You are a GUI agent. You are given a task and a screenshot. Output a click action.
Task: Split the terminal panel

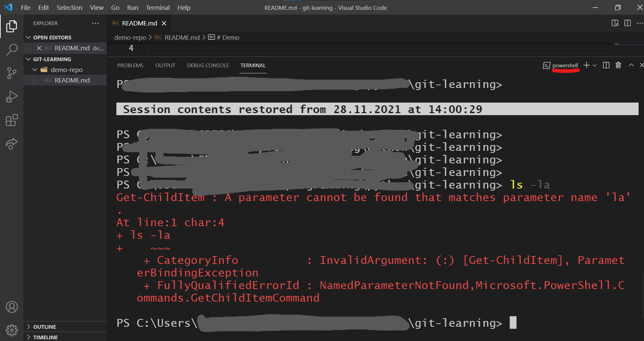point(606,65)
